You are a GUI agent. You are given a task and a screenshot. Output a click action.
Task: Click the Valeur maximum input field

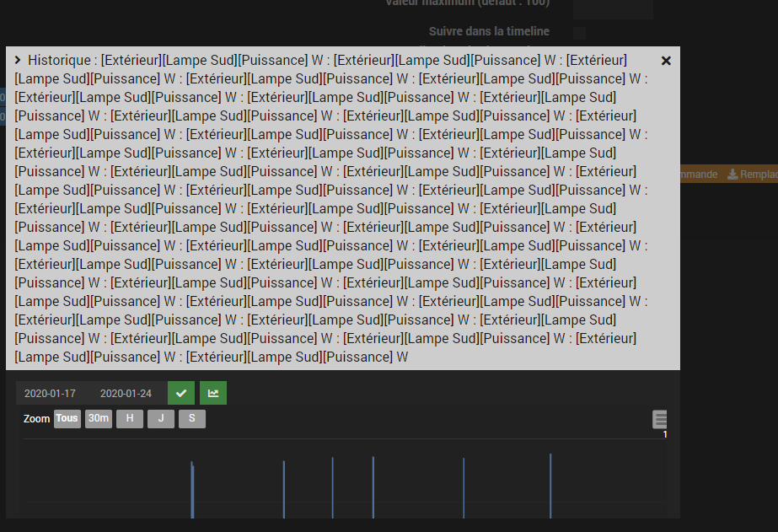(x=613, y=8)
